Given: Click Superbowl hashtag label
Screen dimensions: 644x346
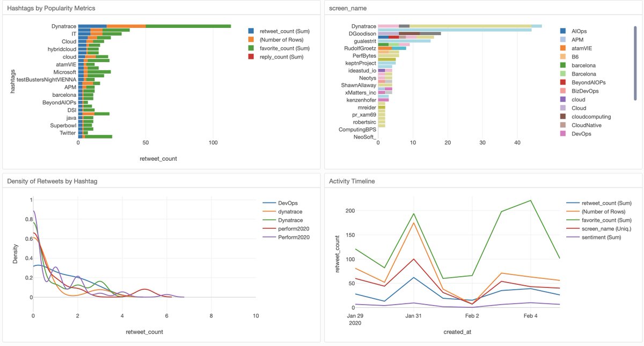Looking at the screenshot, I should (x=63, y=125).
